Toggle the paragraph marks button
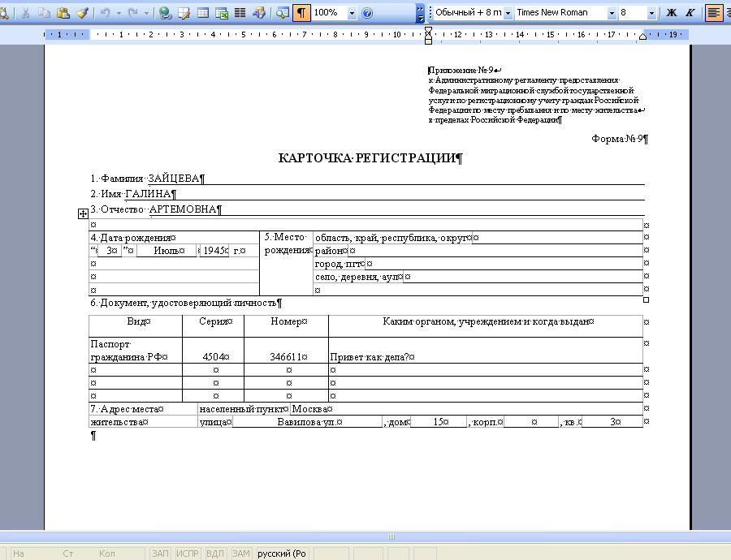The image size is (731, 560). click(x=301, y=12)
